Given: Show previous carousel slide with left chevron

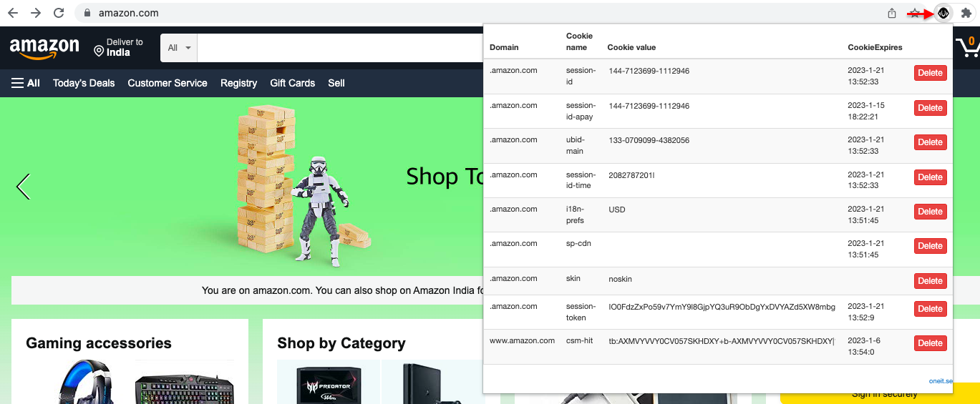Looking at the screenshot, I should pyautogui.click(x=23, y=187).
